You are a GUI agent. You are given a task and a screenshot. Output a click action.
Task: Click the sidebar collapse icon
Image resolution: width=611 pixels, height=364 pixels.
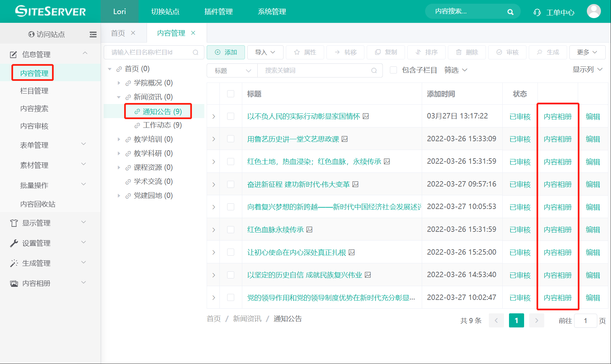(x=93, y=34)
